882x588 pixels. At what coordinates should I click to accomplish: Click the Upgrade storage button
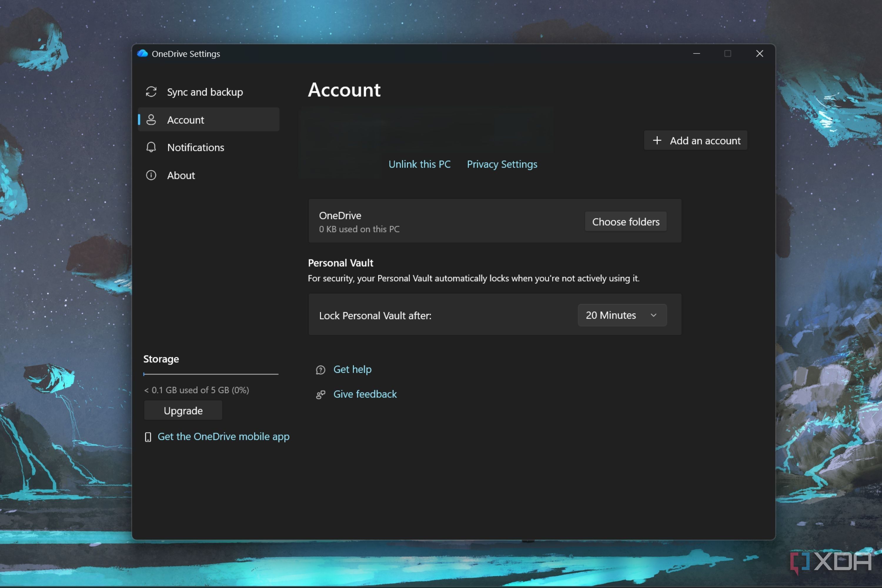pos(183,411)
